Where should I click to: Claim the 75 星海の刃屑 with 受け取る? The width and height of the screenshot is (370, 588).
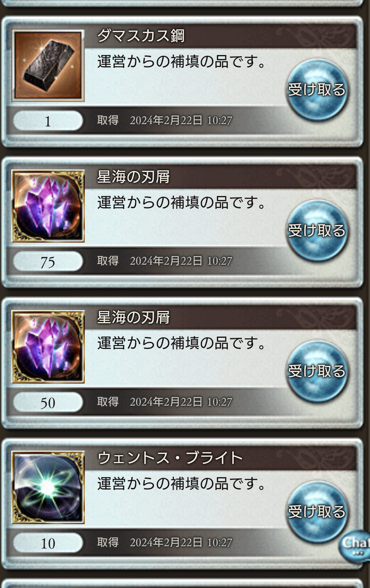coord(317,231)
